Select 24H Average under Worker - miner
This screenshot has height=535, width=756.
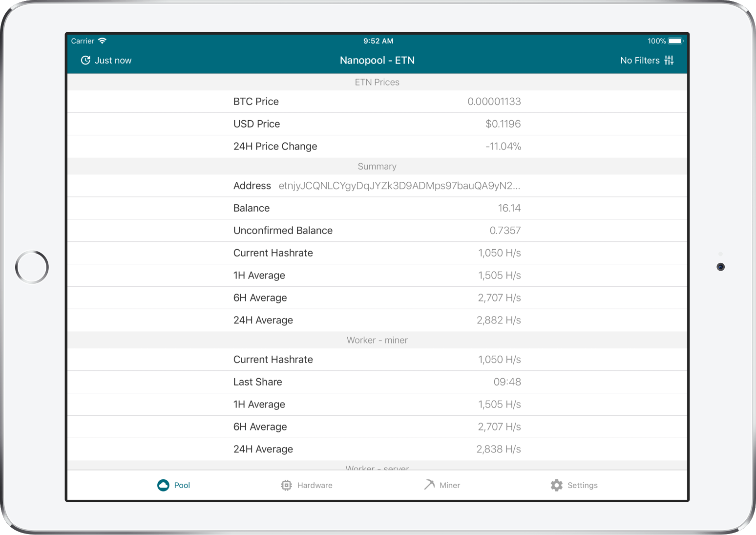click(x=263, y=449)
